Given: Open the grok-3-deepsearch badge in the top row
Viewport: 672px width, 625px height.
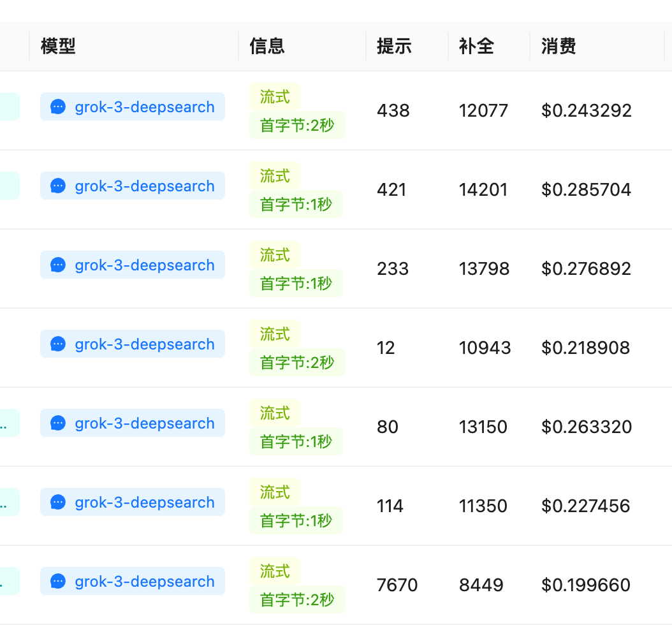Looking at the screenshot, I should [132, 107].
